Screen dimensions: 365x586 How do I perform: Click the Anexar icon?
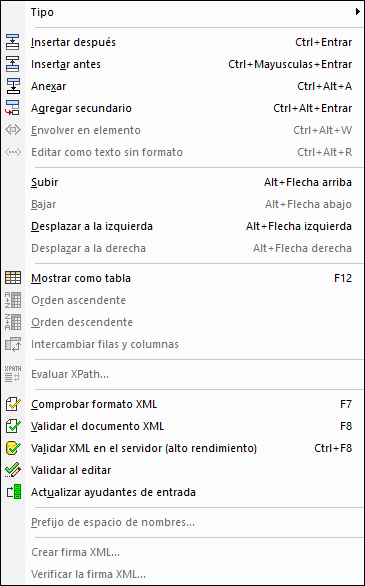tap(13, 86)
